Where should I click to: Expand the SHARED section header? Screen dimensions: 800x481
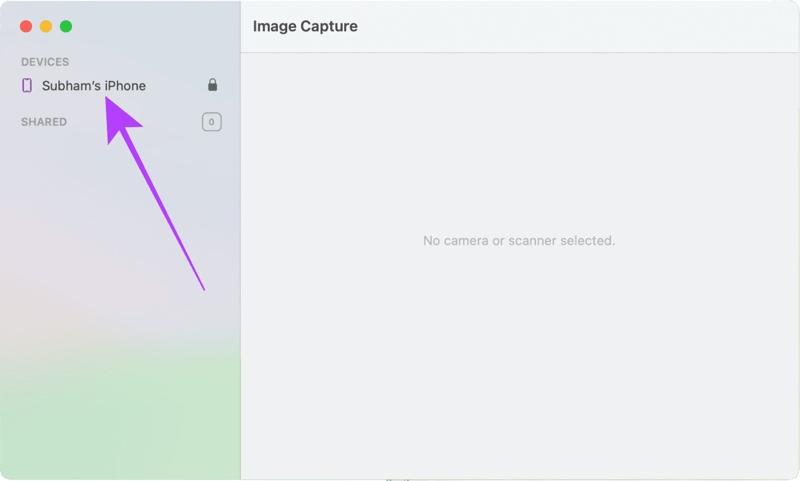(x=44, y=122)
